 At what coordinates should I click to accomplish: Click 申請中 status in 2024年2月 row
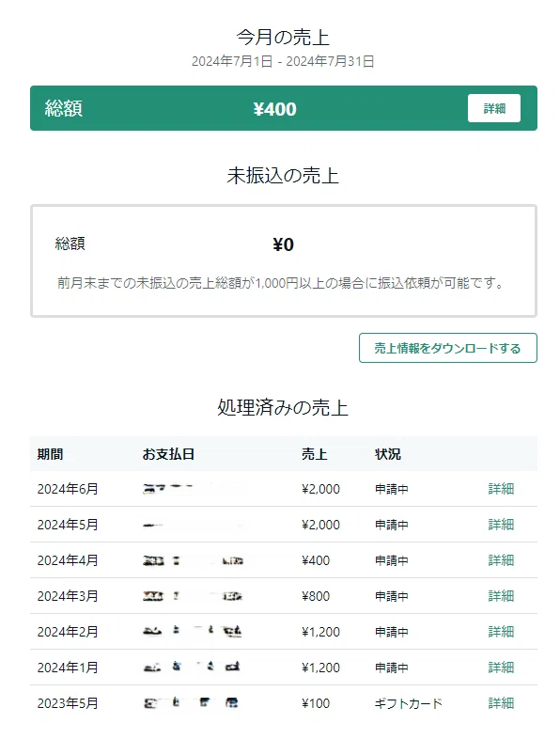(x=392, y=632)
